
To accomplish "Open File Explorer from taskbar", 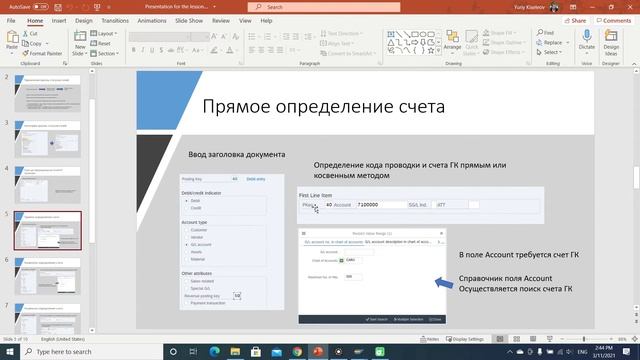I will click(235, 351).
